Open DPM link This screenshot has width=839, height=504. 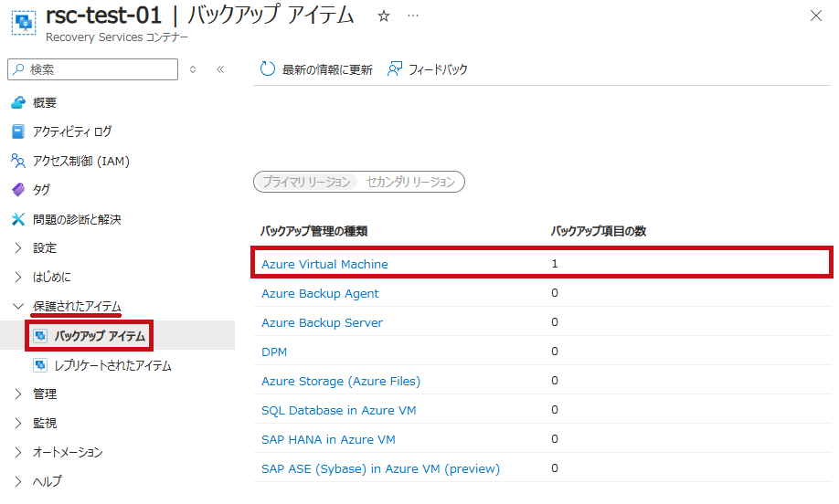pos(274,352)
